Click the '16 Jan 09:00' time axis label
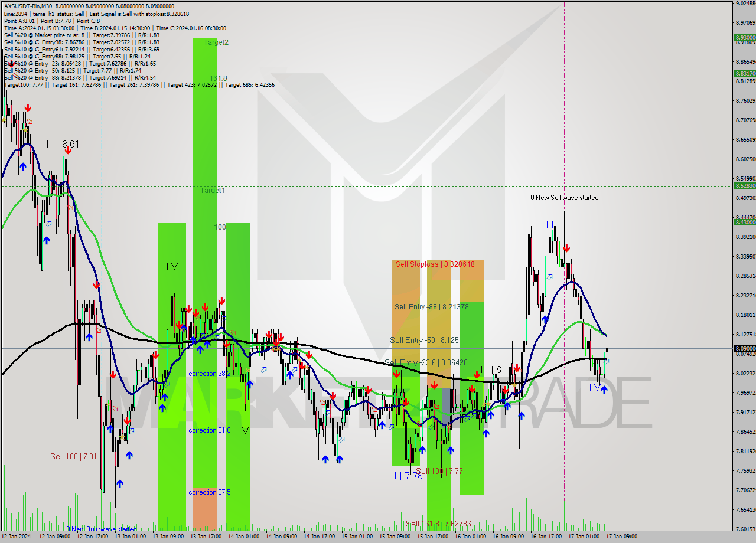 509,537
